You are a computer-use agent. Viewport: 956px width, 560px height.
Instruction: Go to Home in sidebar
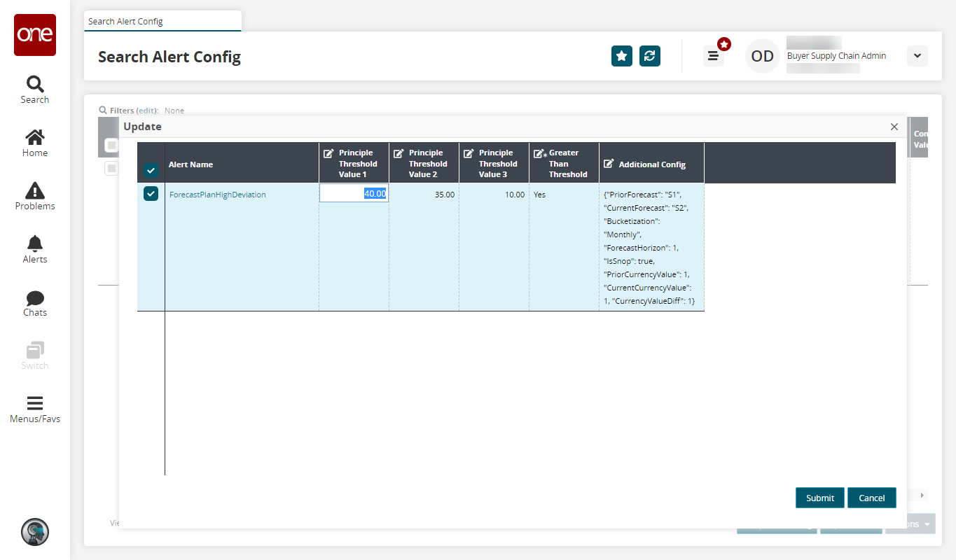[35, 143]
